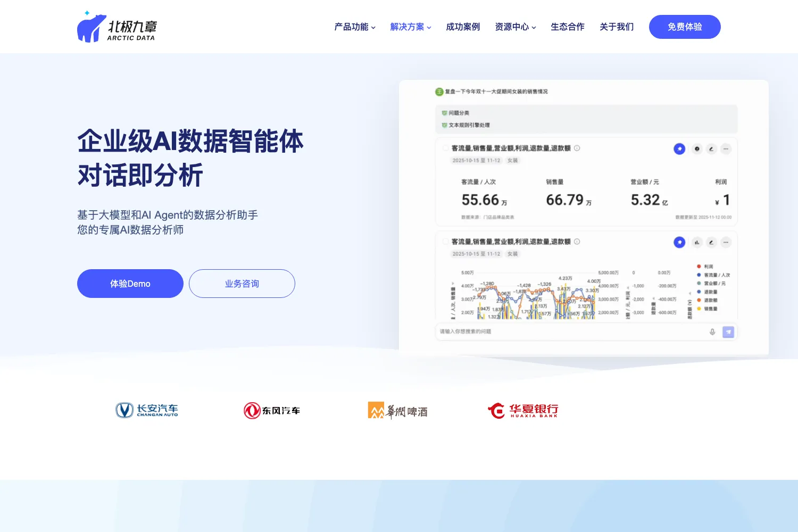This screenshot has width=798, height=532.
Task: Click the pin icon on the line chart card
Action: pos(679,243)
